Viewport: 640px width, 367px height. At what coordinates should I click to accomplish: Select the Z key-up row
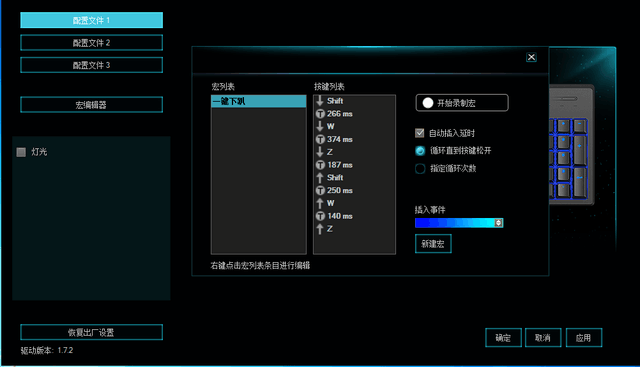pyautogui.click(x=354, y=229)
